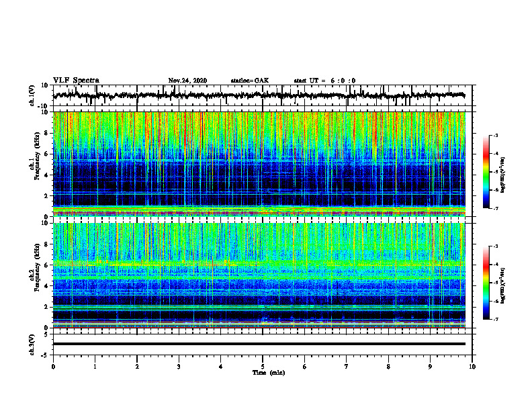Click the ch.1 spectrogram panel

pos(263,164)
